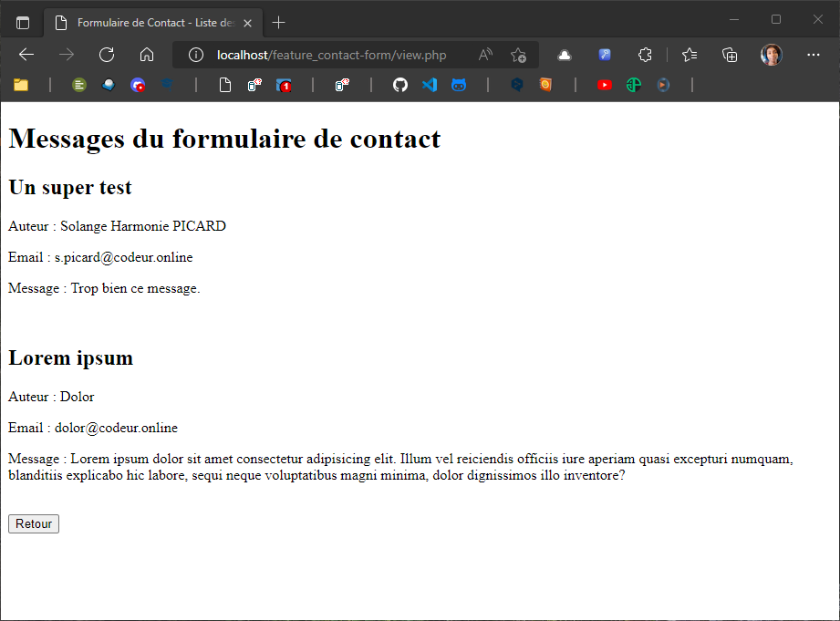Open the dark blue graduation cap bookmark
Screen dimensions: 840x621
point(167,85)
